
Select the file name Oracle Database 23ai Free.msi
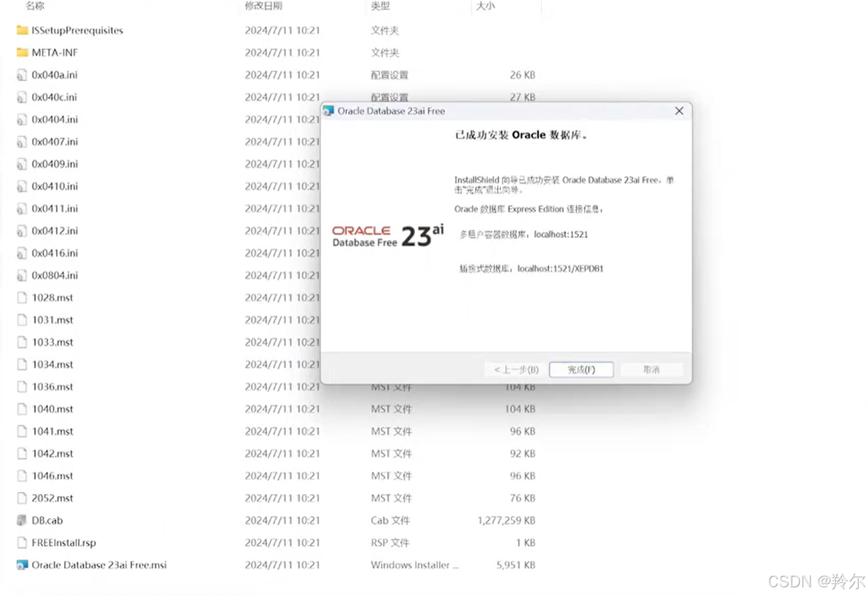(x=99, y=565)
